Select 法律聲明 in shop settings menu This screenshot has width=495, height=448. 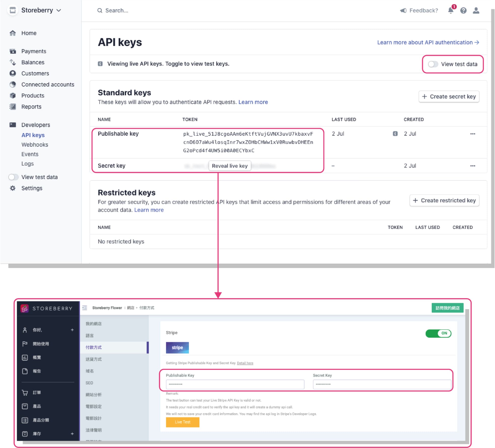93,430
